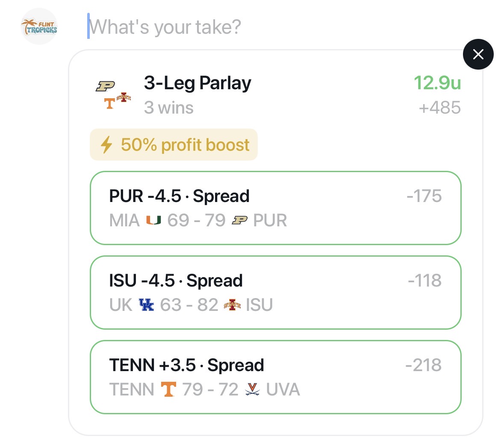504x442 pixels.
Task: Open the TENN +3.5 Spread leg card
Action: (x=275, y=377)
